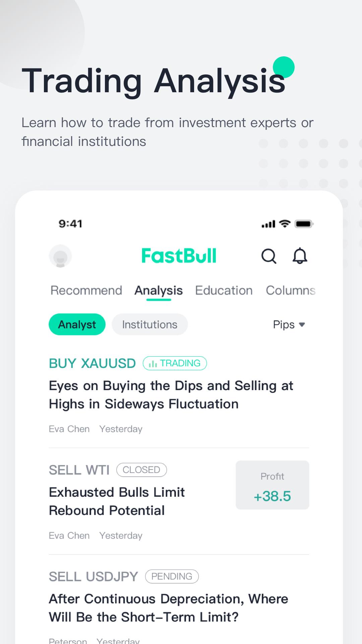Screen dimensions: 362x644
Task: Tap the CLOSED status badge
Action: tap(141, 470)
